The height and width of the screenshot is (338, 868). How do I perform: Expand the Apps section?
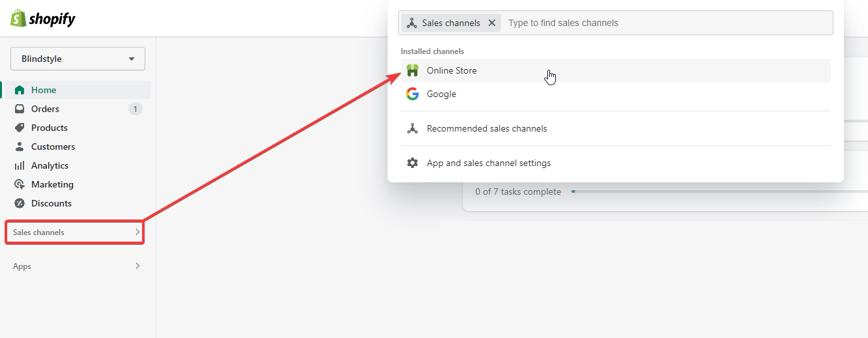(x=76, y=266)
